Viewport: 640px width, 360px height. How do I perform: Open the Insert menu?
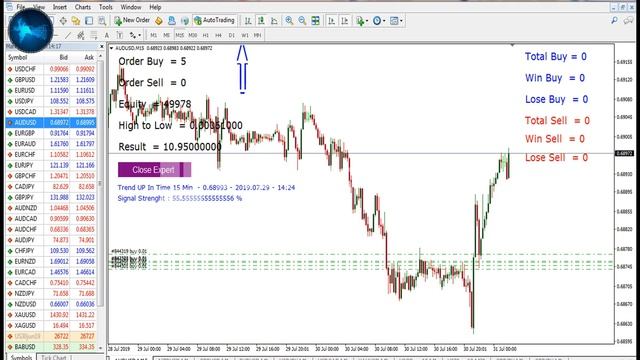(x=60, y=7)
